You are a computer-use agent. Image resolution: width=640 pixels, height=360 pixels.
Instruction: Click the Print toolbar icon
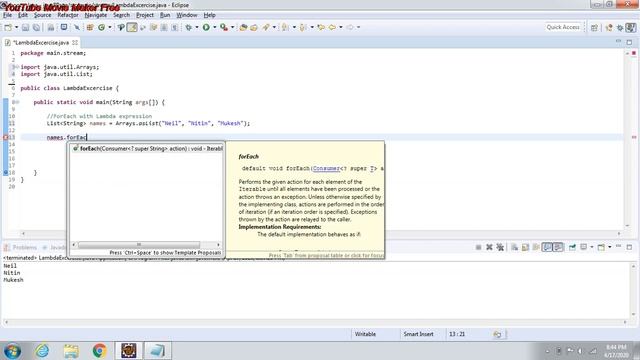click(51, 27)
